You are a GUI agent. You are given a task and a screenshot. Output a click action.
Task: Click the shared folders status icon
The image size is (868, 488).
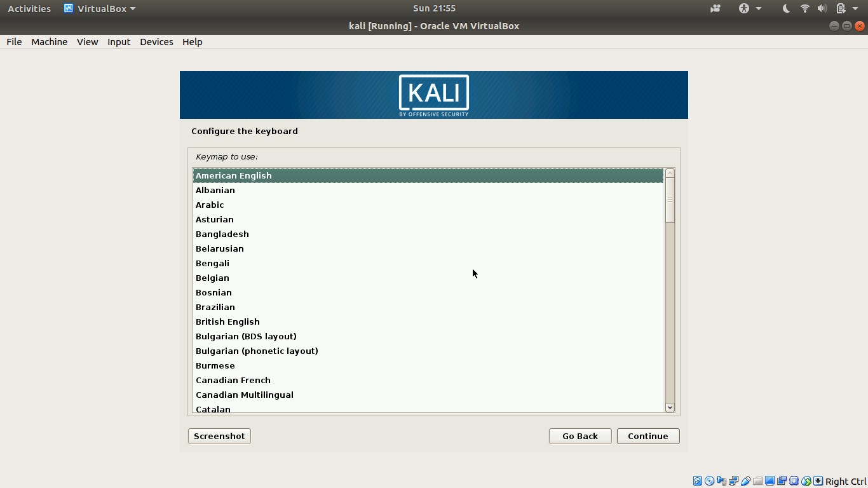coord(757,481)
